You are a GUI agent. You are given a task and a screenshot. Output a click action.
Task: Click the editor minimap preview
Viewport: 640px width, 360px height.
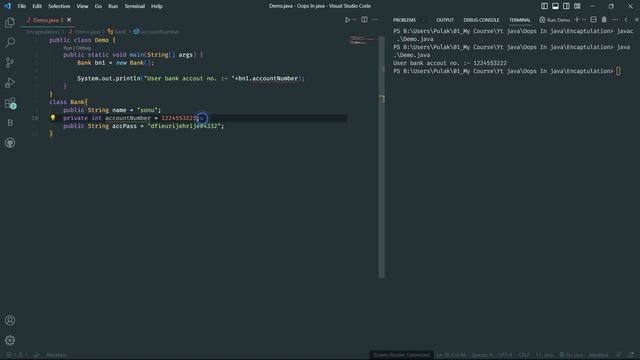(362, 40)
